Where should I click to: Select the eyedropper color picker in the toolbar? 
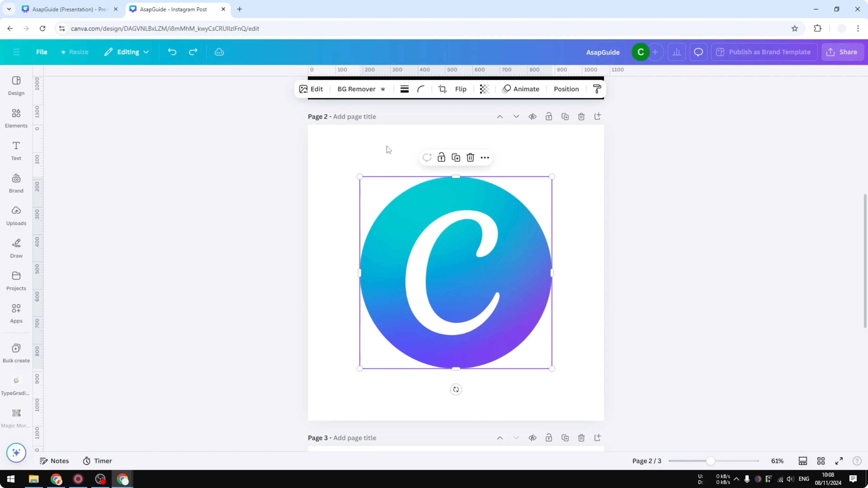(x=597, y=89)
